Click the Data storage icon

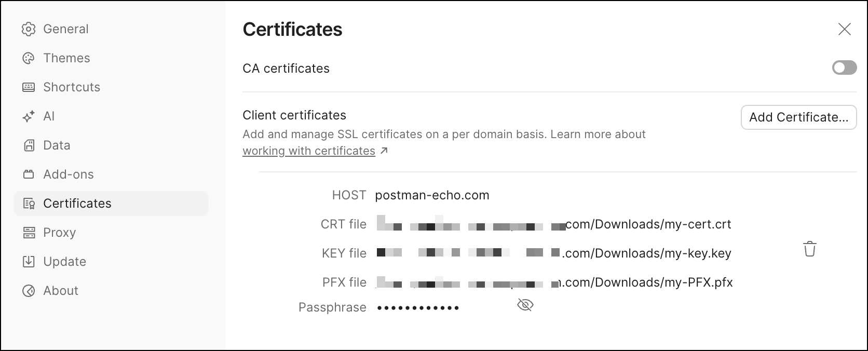click(29, 145)
